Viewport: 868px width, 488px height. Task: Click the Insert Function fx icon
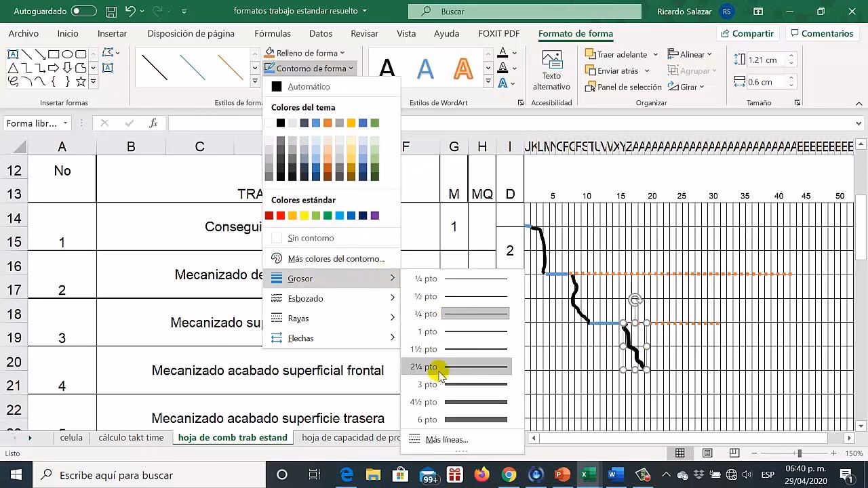(x=154, y=123)
